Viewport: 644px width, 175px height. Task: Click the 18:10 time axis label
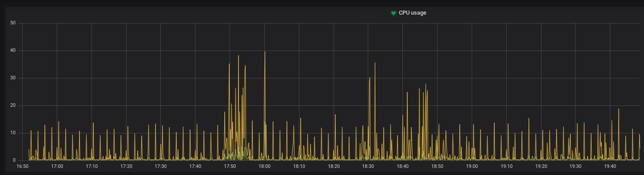point(299,166)
